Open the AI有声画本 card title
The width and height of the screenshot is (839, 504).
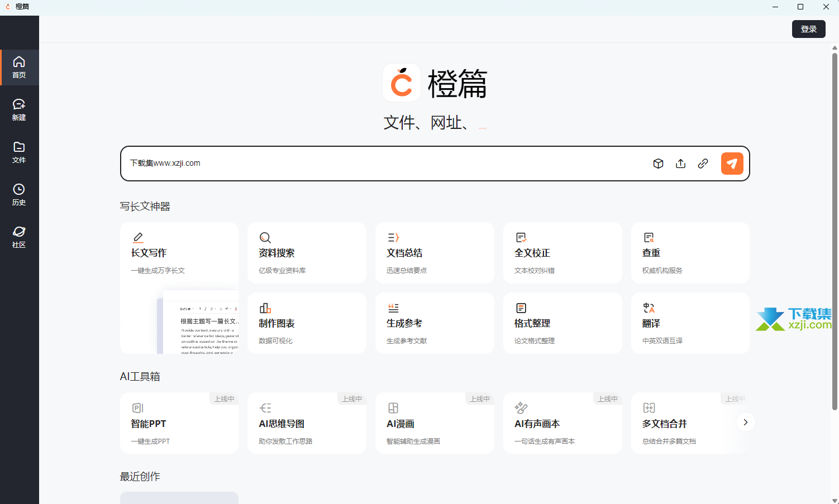(x=537, y=424)
